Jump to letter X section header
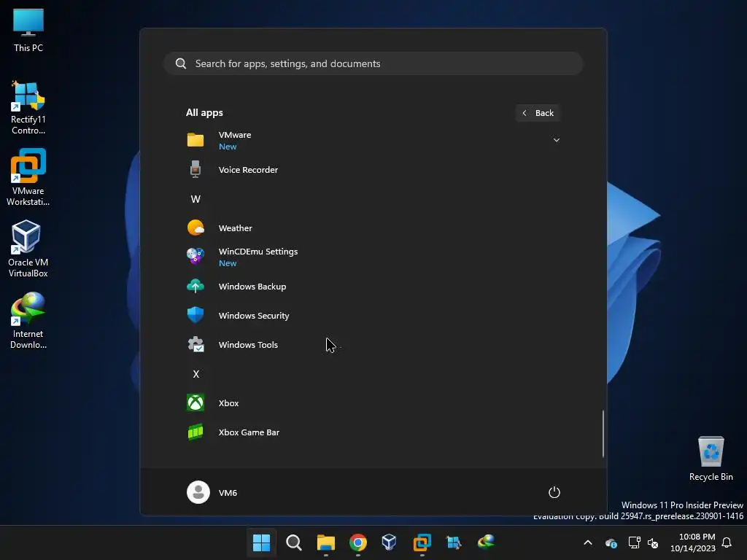 point(196,374)
